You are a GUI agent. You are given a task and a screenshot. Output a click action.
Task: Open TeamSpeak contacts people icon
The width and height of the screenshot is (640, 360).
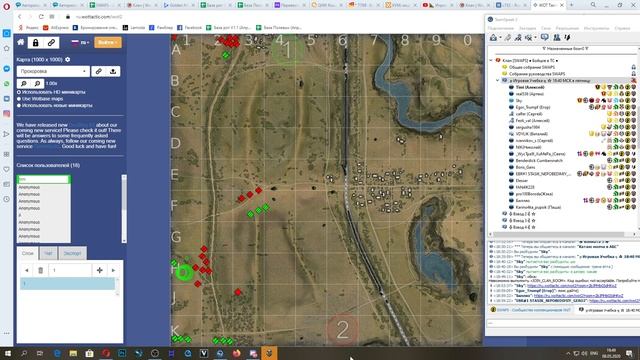557,38
